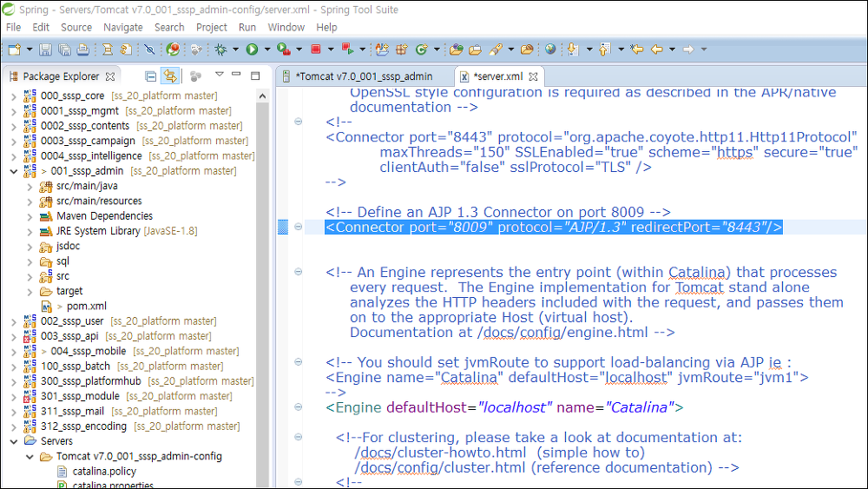Open the Run dropdown arrow
Viewport: 868px width, 489px height.
266,50
